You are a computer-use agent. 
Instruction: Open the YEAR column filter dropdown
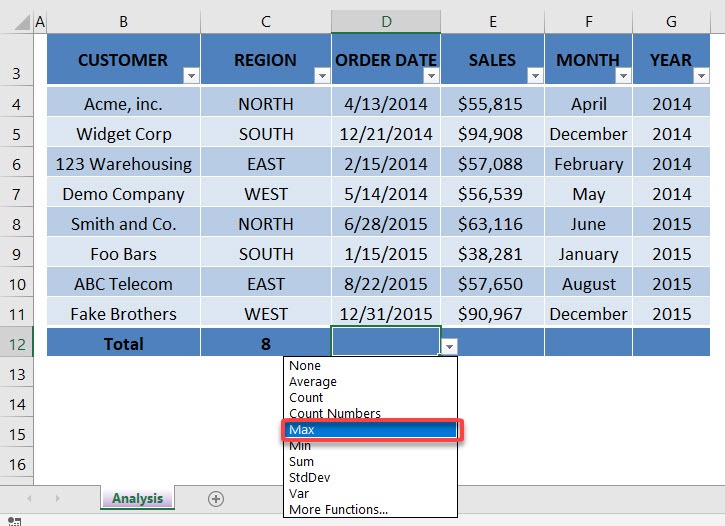(x=701, y=75)
